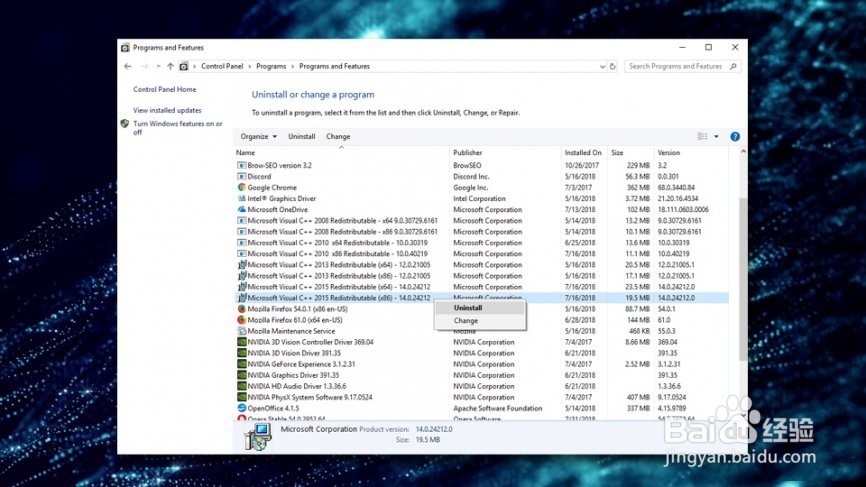Viewport: 866px width, 487px height.
Task: Open Turn Windows features on or off
Action: click(178, 128)
